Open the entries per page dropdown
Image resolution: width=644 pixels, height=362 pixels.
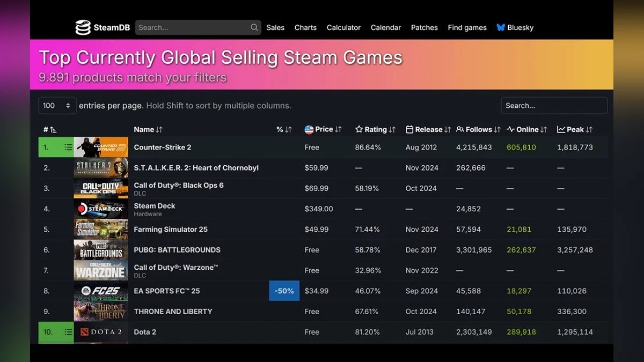[57, 106]
